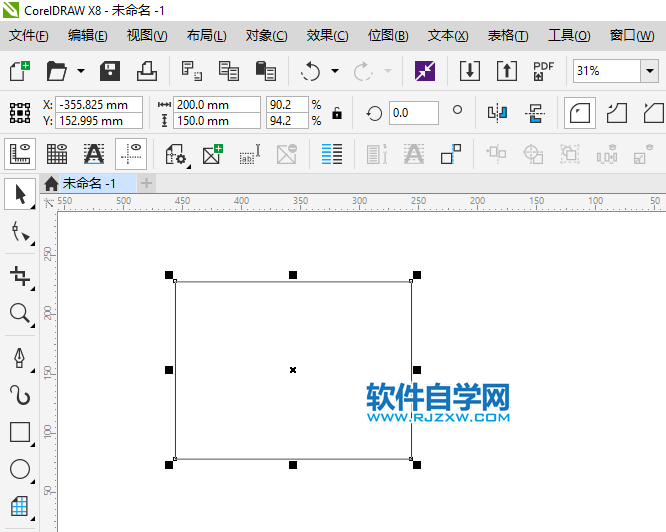Expand the undo history dropdown
Viewport: 666px width, 532px height.
tap(335, 71)
